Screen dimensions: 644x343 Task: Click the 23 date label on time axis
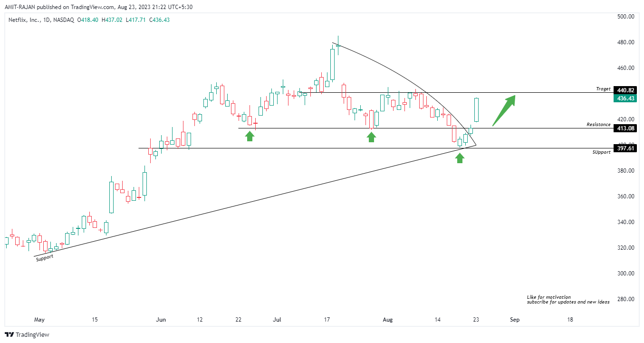(476, 320)
